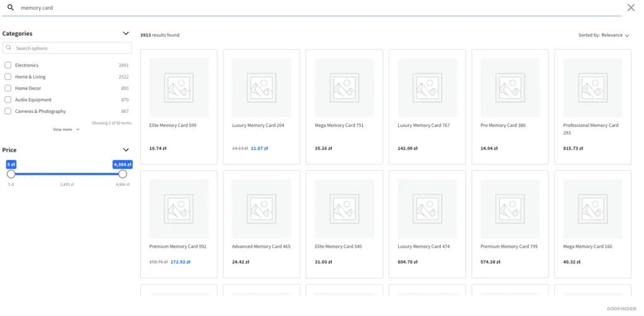Image resolution: width=644 pixels, height=316 pixels.
Task: Open Elite Memory Card 599 image
Action: [179, 87]
